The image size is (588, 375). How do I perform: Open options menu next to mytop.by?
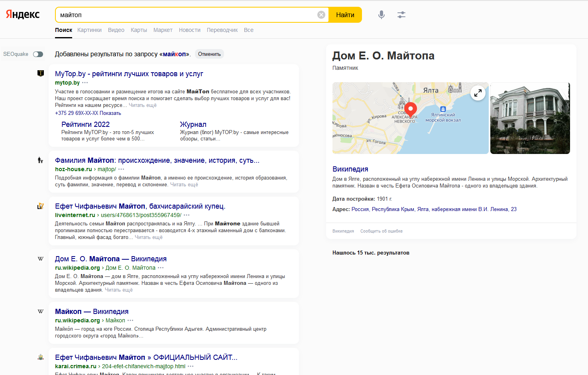[x=85, y=83]
